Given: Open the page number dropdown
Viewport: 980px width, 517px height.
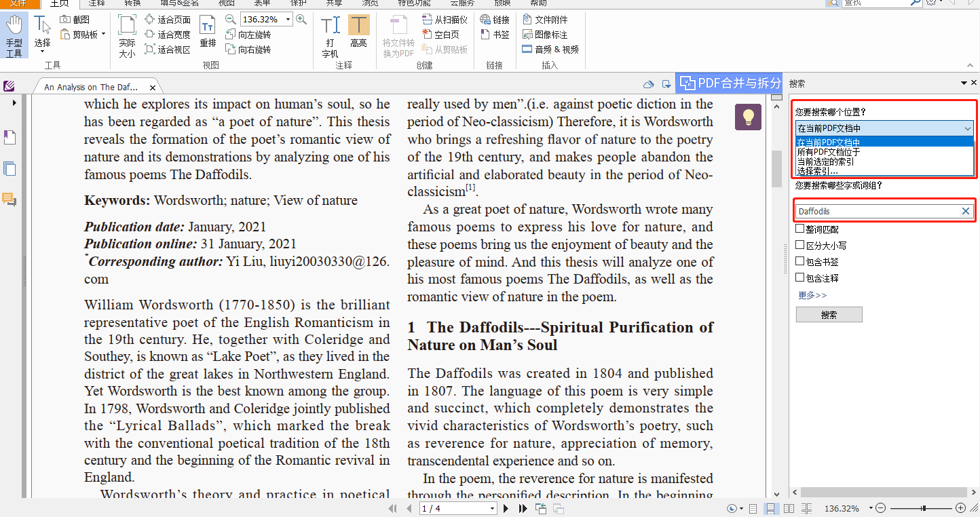Looking at the screenshot, I should (x=493, y=508).
